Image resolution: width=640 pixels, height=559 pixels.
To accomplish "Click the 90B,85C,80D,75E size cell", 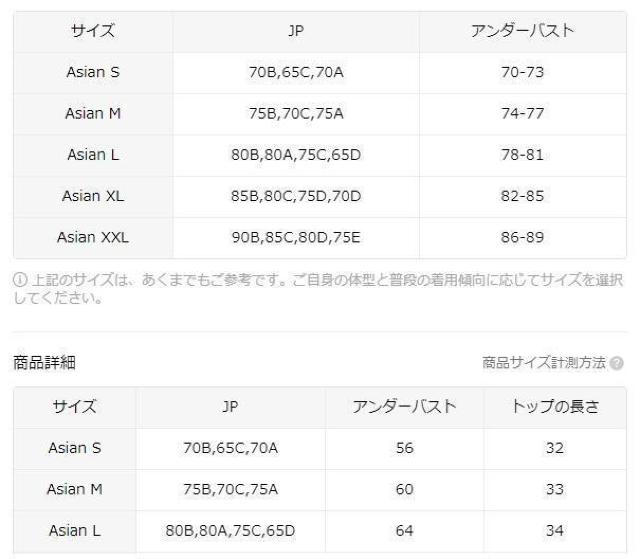I will coord(295,237).
